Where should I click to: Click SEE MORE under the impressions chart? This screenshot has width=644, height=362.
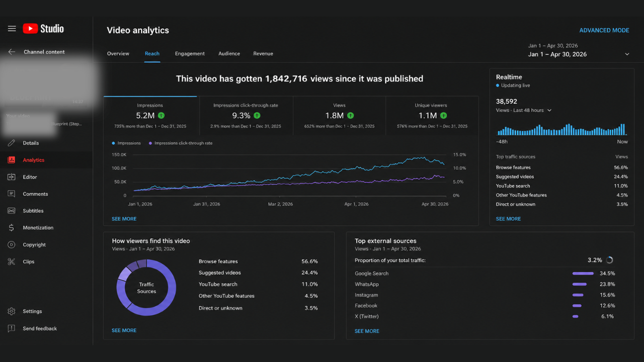click(x=124, y=219)
